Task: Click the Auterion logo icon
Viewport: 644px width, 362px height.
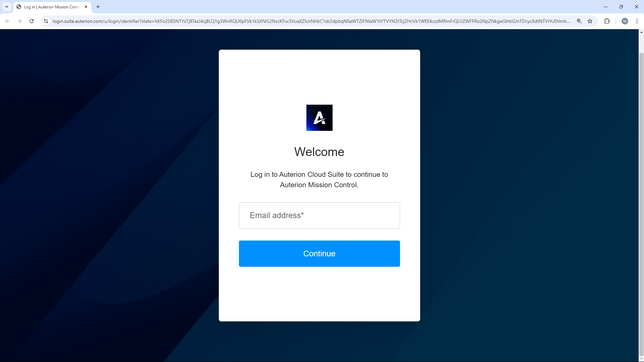Action: tap(319, 118)
